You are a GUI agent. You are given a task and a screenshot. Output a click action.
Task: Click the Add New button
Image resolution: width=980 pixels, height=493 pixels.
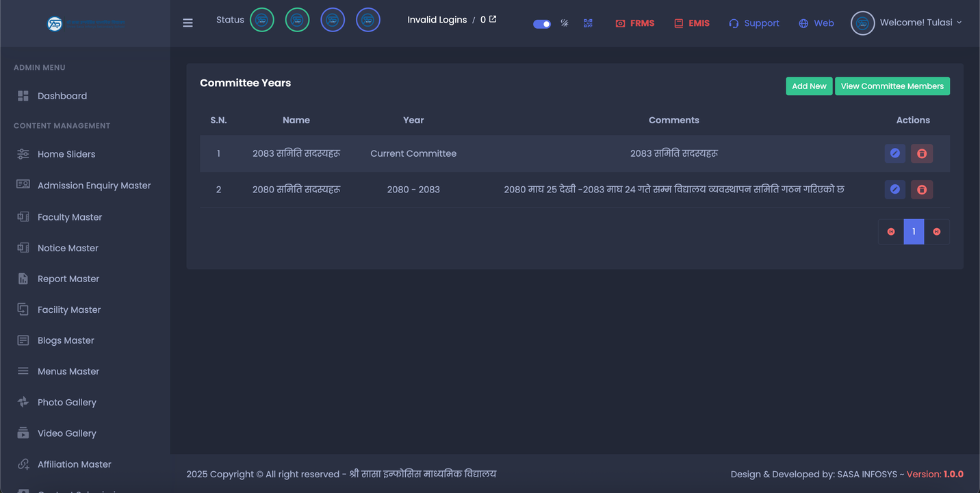[809, 86]
